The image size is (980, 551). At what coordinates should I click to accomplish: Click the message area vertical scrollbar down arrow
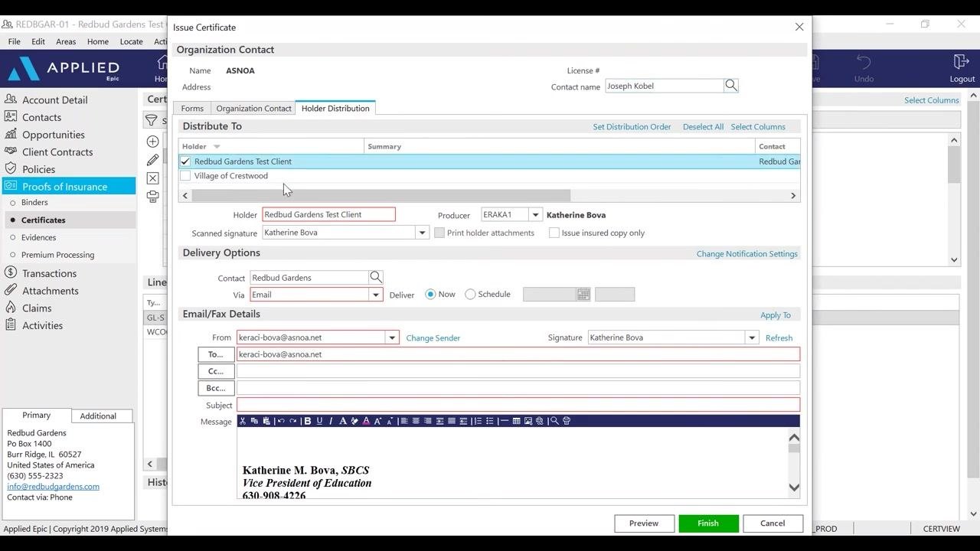coord(794,487)
